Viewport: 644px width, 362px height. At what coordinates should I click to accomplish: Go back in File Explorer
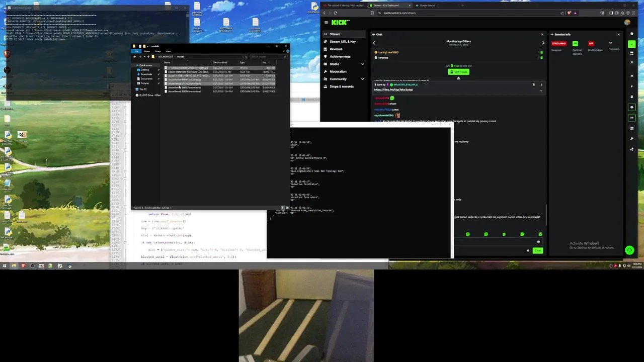[134, 57]
